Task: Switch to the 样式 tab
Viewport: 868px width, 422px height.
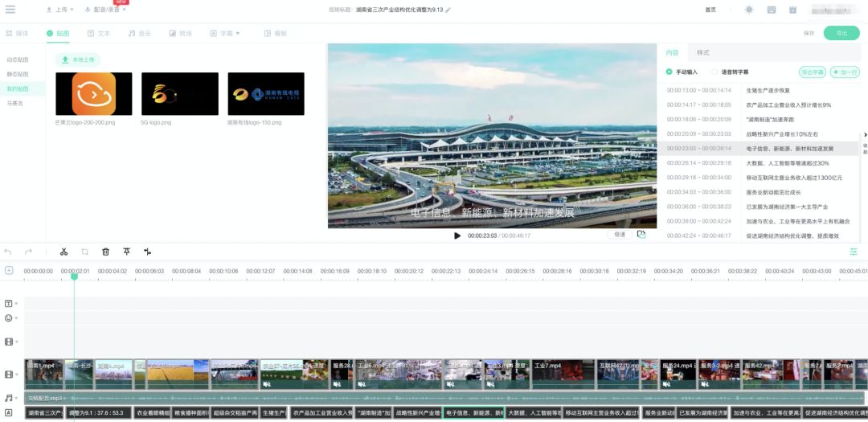Action: [703, 52]
